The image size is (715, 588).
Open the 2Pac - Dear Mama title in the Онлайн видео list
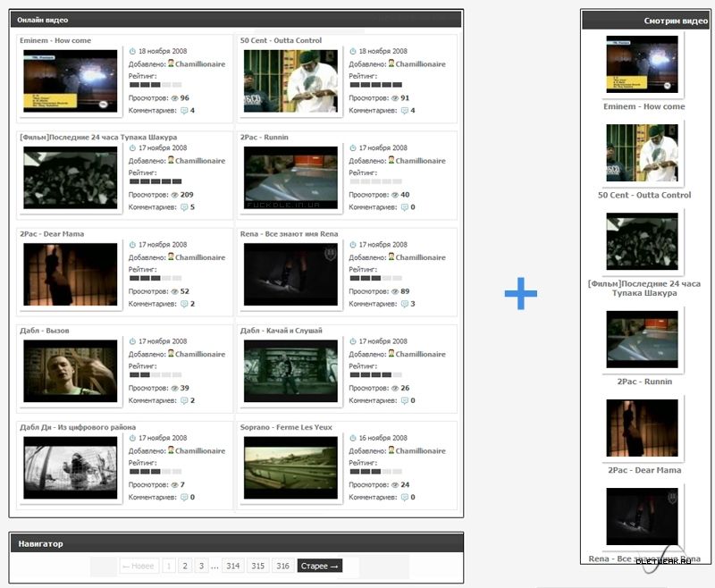[52, 234]
